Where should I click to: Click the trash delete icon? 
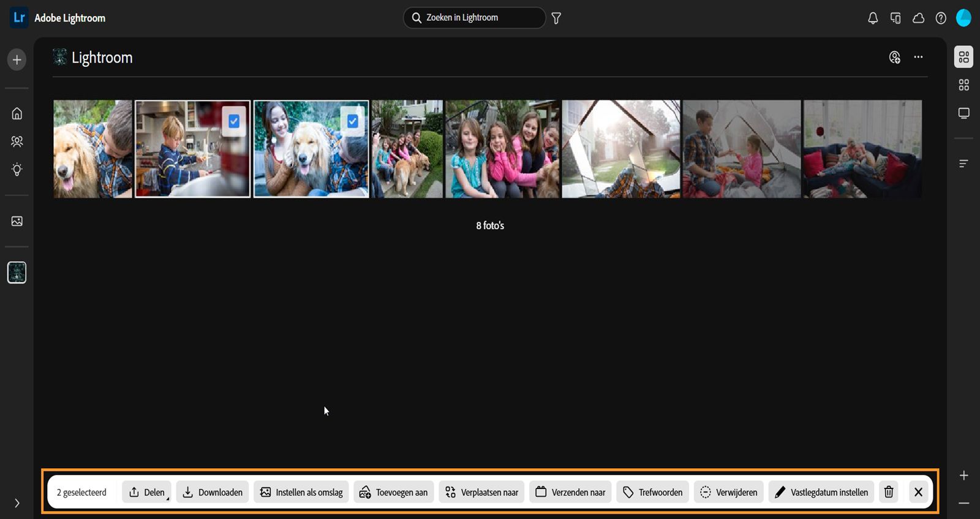tap(889, 492)
